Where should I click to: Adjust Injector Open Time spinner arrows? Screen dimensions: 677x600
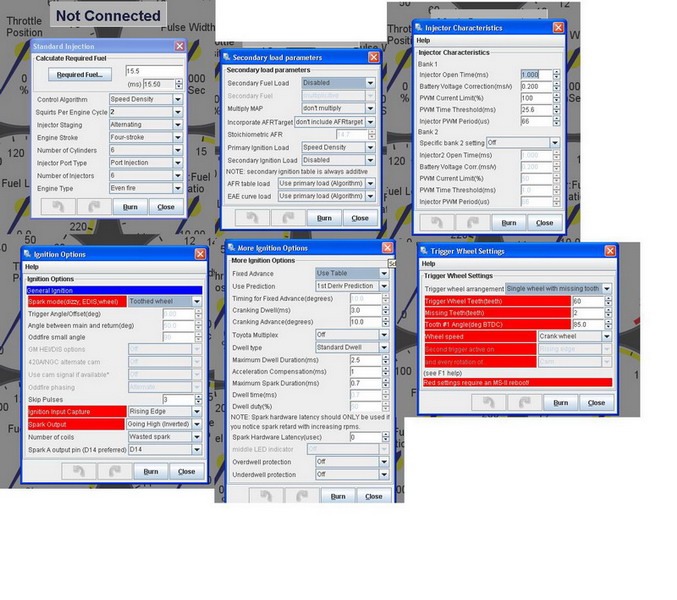tap(557, 75)
